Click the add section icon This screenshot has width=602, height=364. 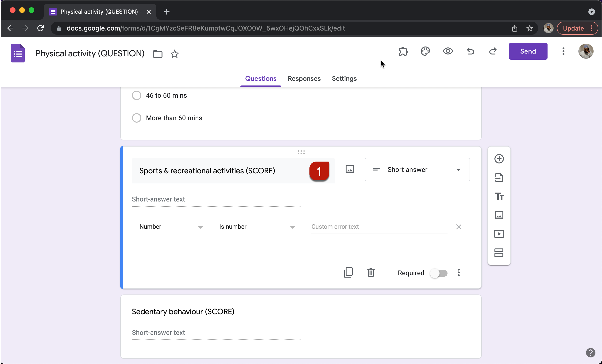tap(499, 253)
